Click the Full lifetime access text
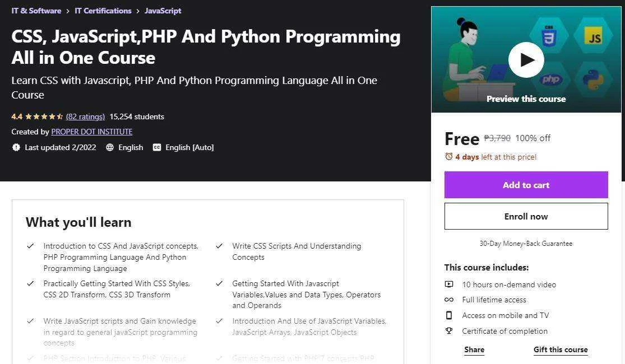The width and height of the screenshot is (625, 364). [494, 300]
